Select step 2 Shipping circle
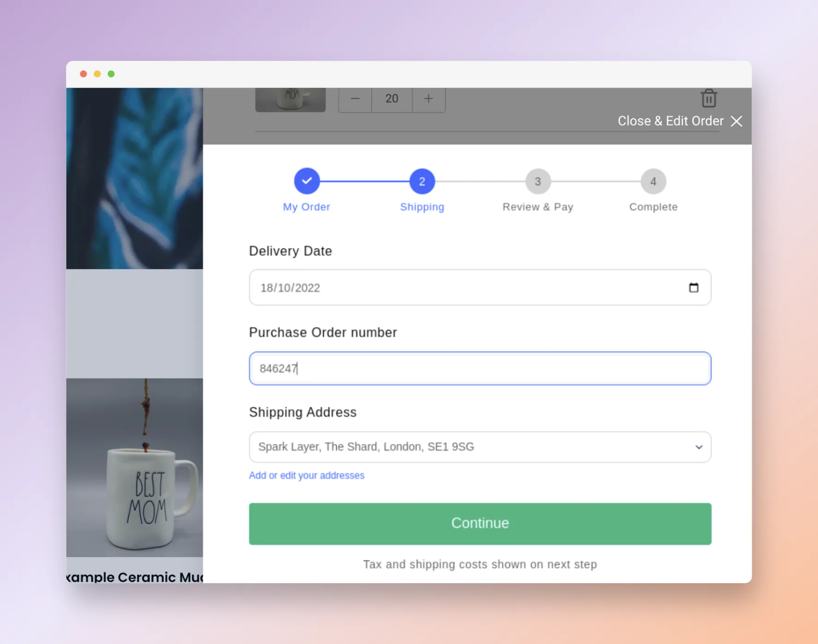 [422, 181]
